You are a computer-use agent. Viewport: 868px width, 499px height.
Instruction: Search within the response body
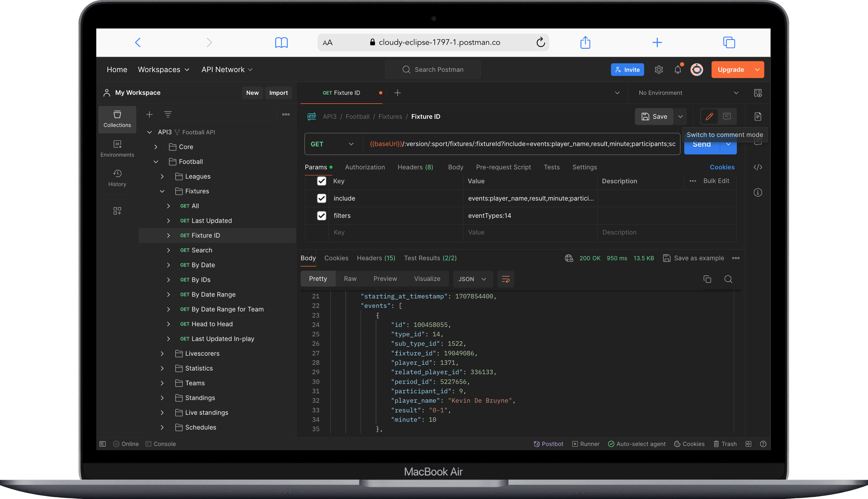point(728,279)
